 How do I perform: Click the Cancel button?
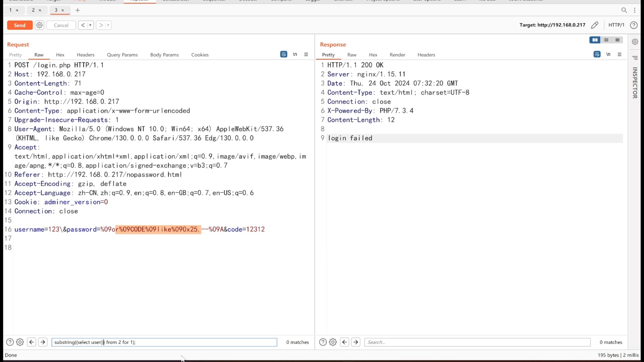tap(61, 25)
